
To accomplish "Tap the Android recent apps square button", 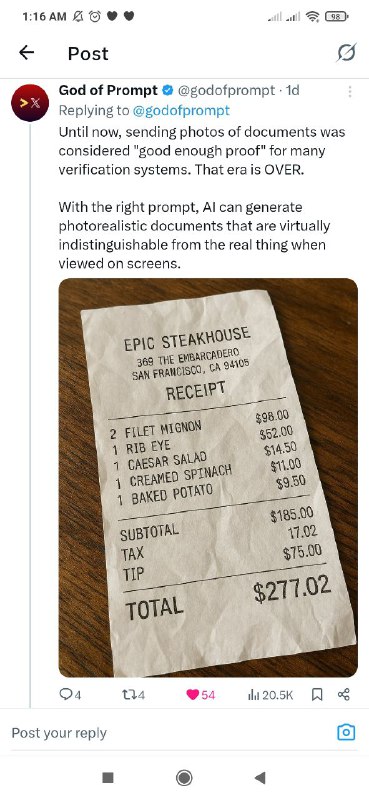I will click(108, 778).
